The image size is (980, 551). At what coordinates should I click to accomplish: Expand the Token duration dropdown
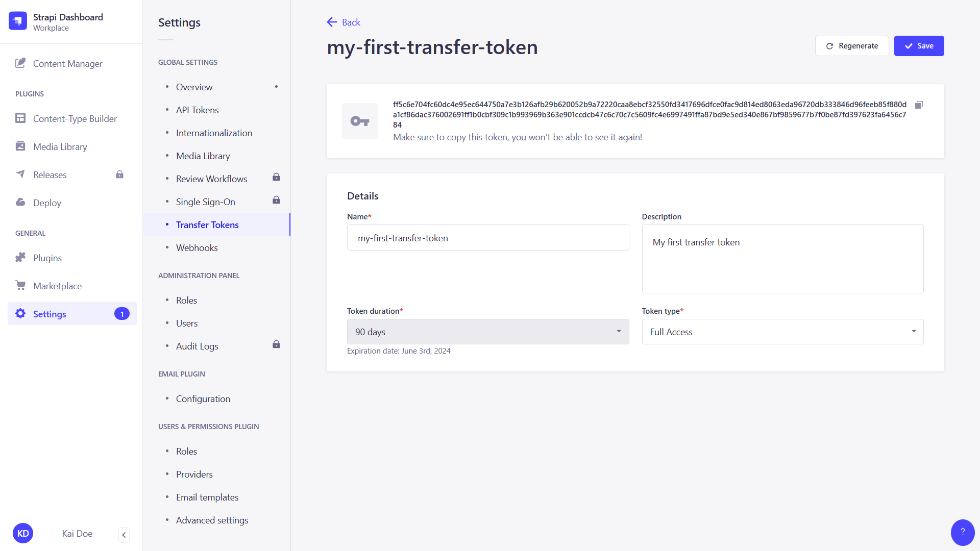click(487, 331)
